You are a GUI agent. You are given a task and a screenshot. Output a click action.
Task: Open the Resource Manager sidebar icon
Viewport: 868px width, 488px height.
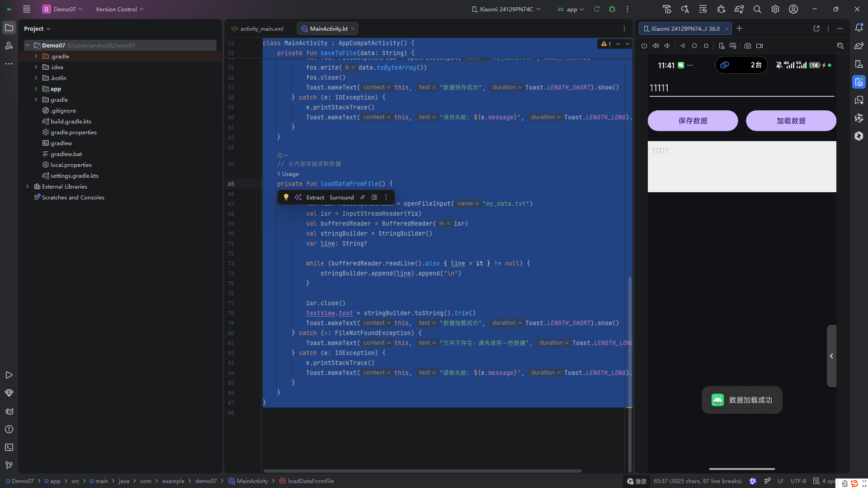[9, 46]
